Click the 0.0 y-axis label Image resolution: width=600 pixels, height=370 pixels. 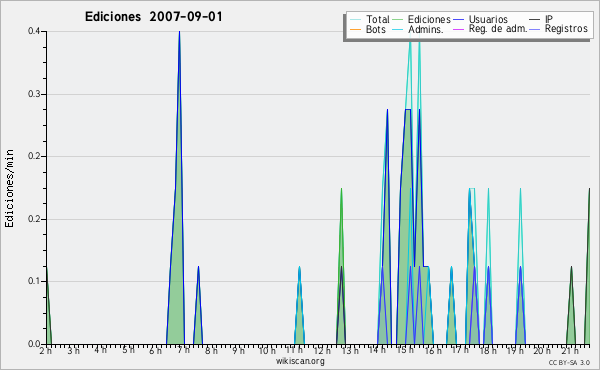(34, 344)
